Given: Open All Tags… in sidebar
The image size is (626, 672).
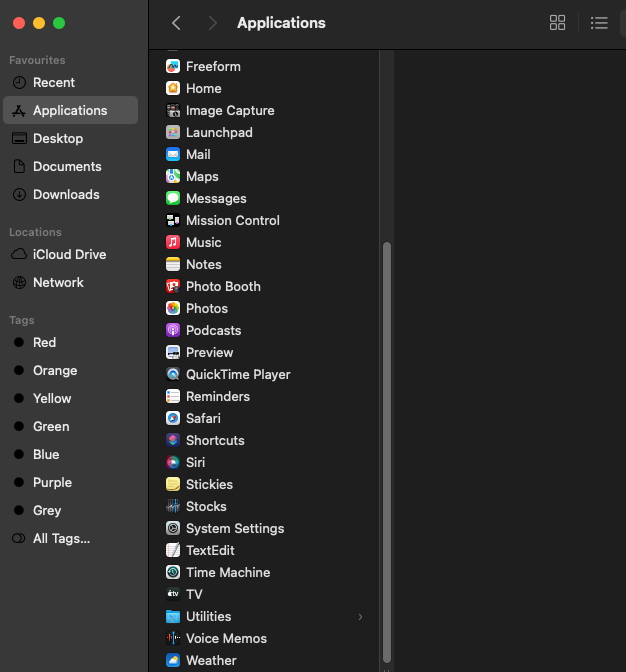Looking at the screenshot, I should [70, 539].
